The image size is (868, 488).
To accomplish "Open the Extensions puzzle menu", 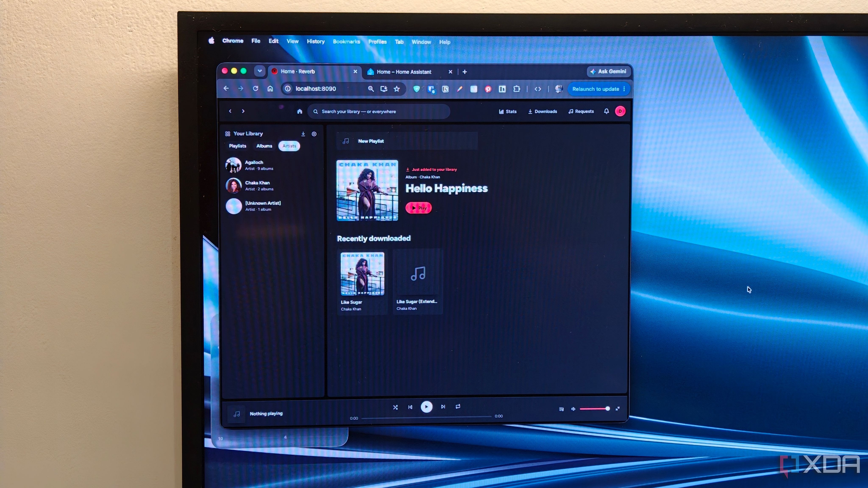I will [517, 89].
